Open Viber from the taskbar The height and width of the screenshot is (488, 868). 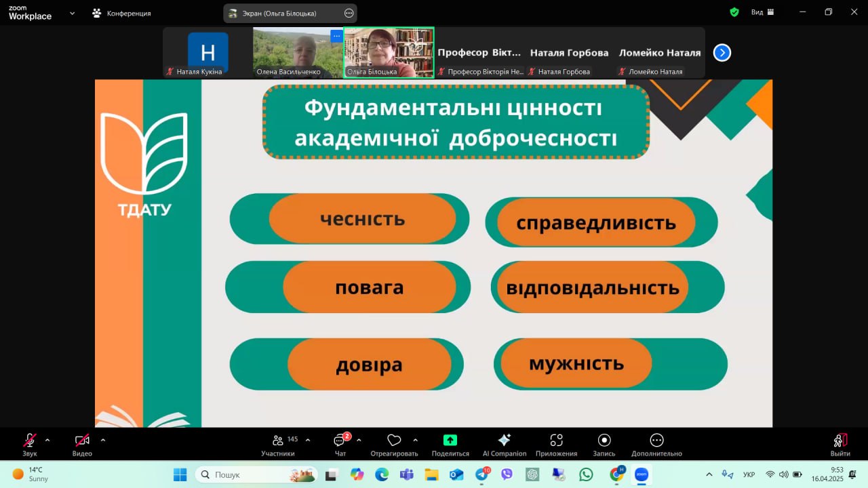pyautogui.click(x=507, y=474)
